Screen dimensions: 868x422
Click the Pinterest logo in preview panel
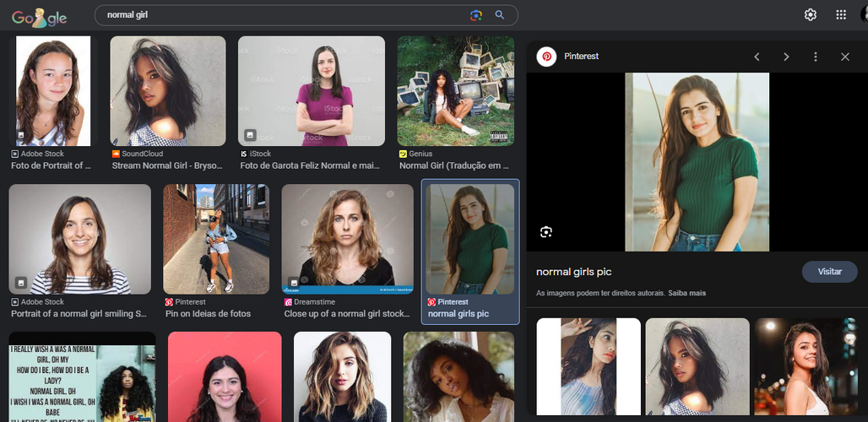[x=546, y=57]
